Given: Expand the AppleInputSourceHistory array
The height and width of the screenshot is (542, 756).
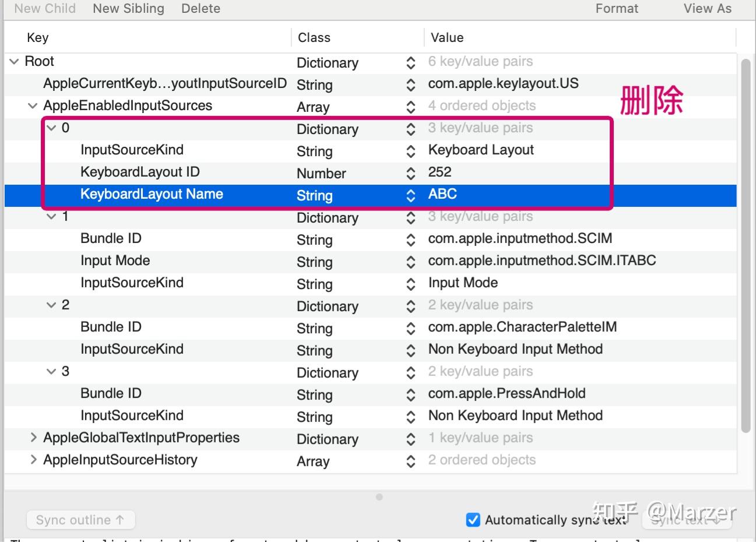Looking at the screenshot, I should (x=33, y=460).
